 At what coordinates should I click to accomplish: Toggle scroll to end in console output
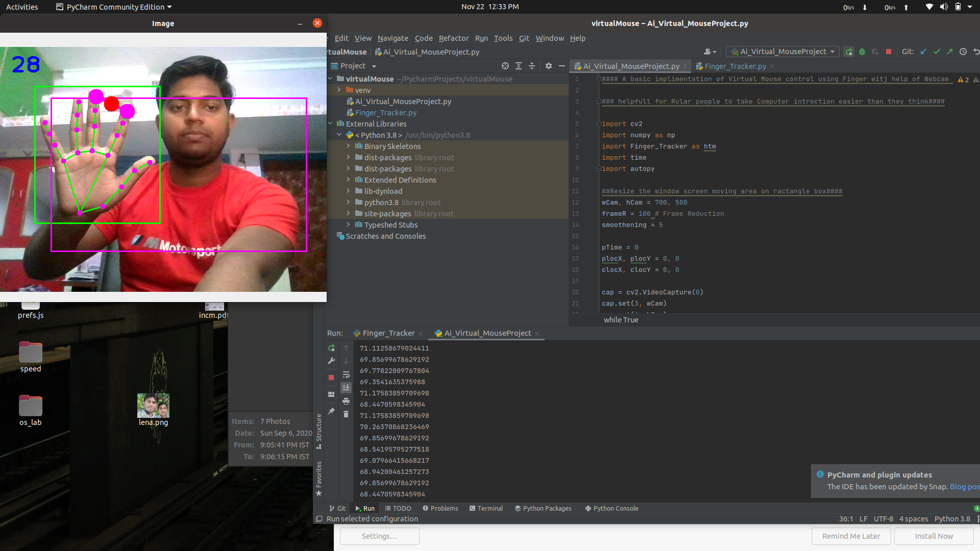click(x=346, y=387)
